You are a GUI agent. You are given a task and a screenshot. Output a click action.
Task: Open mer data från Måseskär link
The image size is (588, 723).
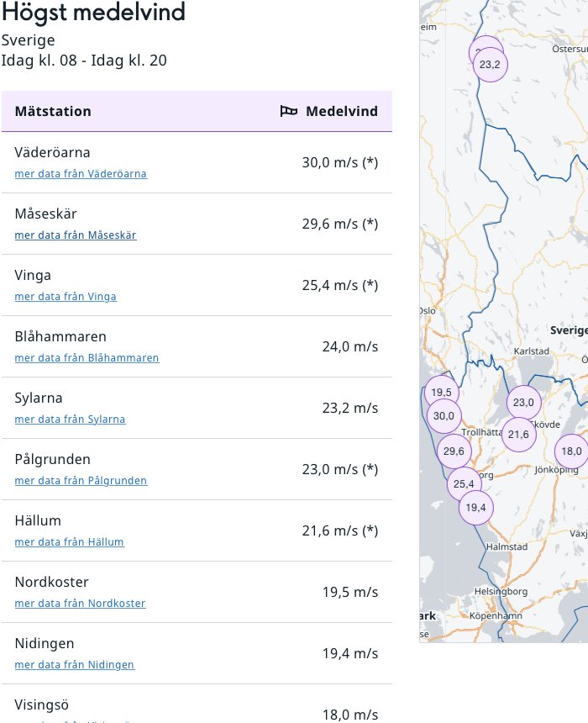(x=76, y=235)
